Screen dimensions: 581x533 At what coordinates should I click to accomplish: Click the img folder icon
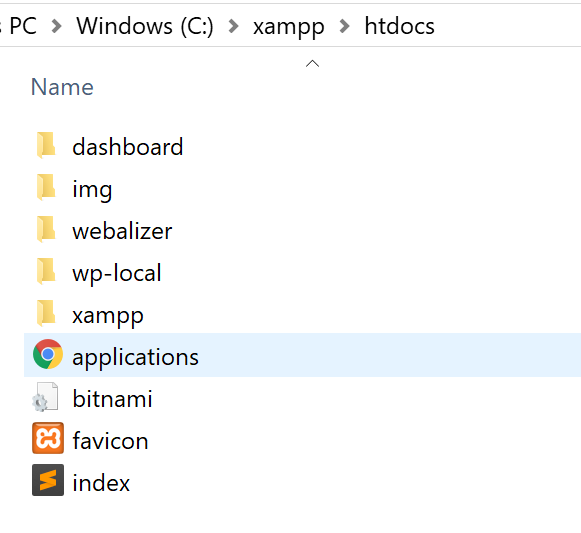46,188
